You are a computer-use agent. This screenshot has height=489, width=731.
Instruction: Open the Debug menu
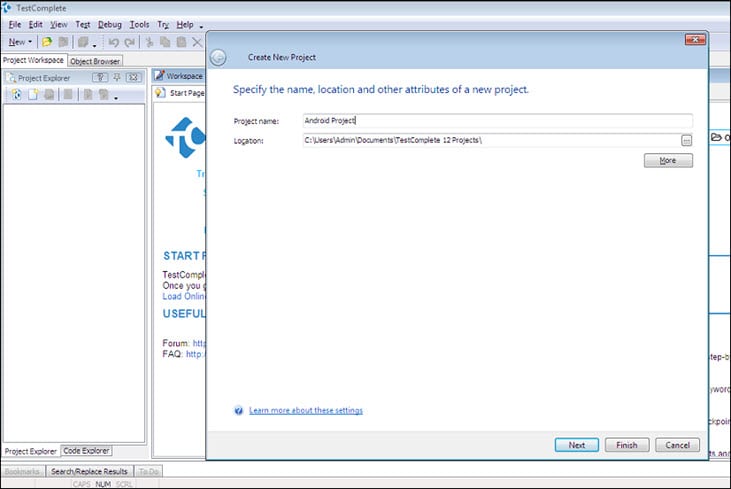[109, 24]
